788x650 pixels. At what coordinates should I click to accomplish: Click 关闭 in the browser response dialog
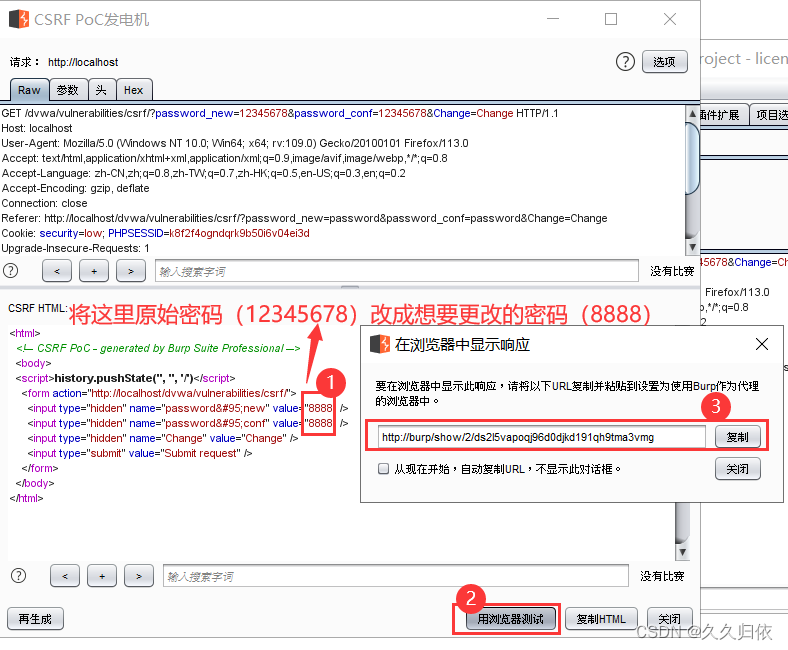[737, 469]
